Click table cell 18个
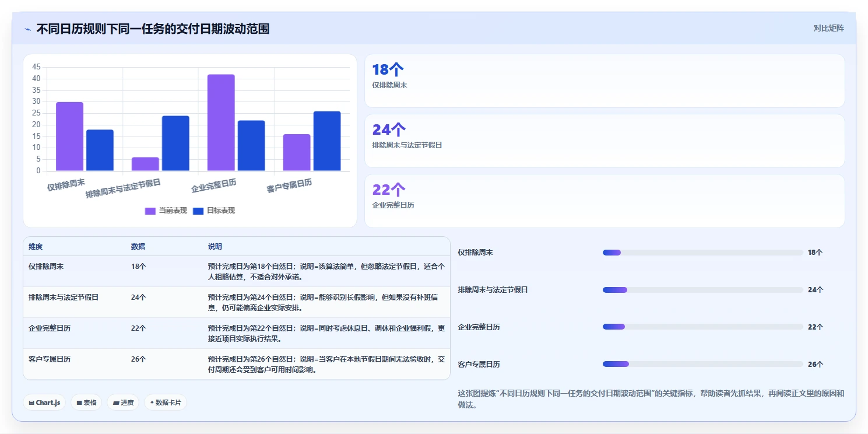 (x=139, y=266)
